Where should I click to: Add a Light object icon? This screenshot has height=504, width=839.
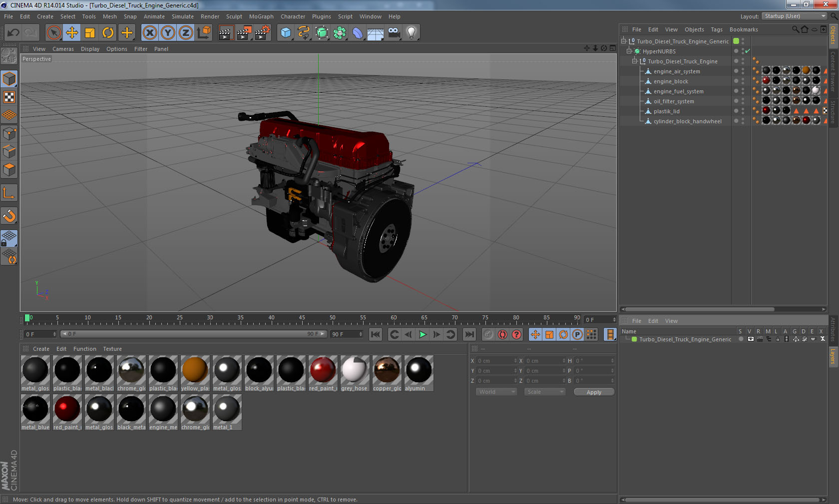click(x=412, y=33)
